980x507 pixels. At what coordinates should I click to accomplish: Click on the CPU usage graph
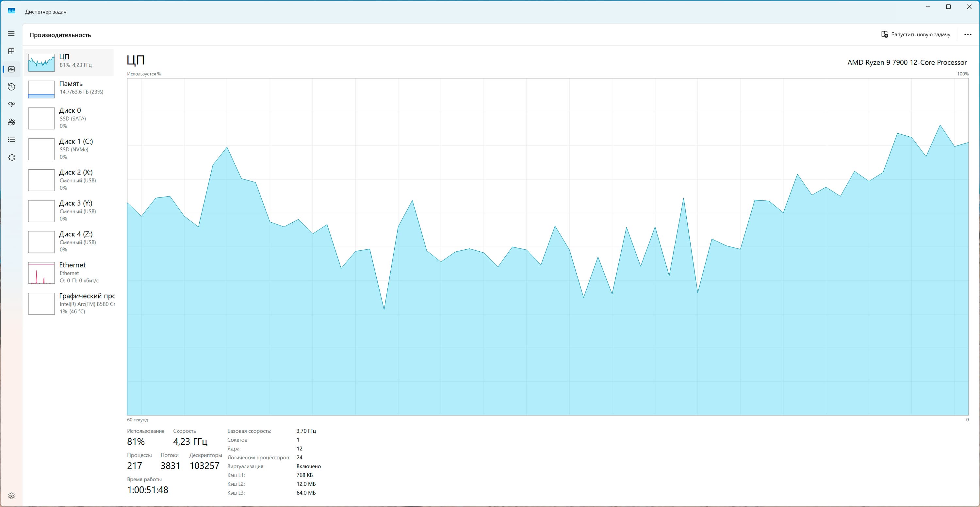click(548, 247)
